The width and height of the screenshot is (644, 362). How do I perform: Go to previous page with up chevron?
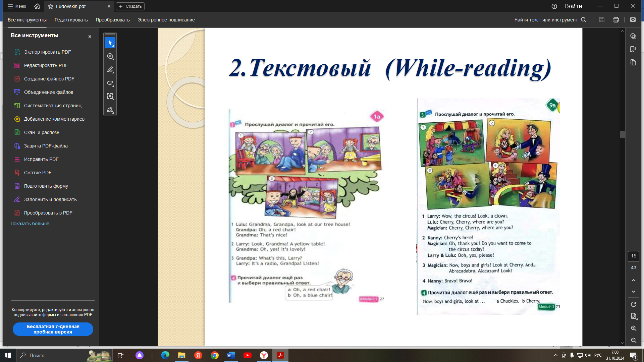633,280
